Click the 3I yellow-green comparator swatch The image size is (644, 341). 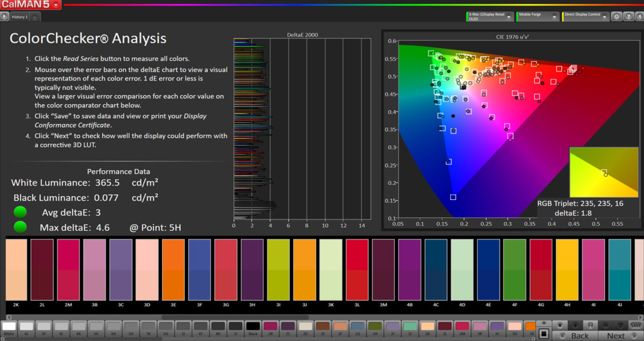278,270
